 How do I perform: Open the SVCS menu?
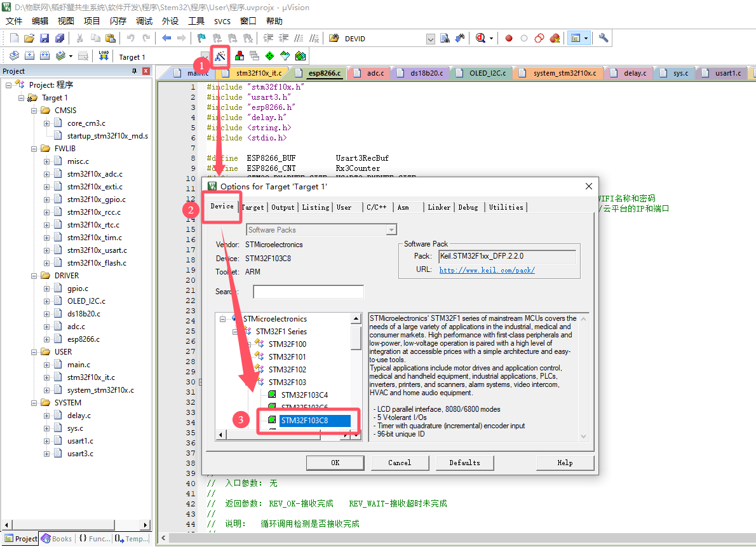coord(222,21)
